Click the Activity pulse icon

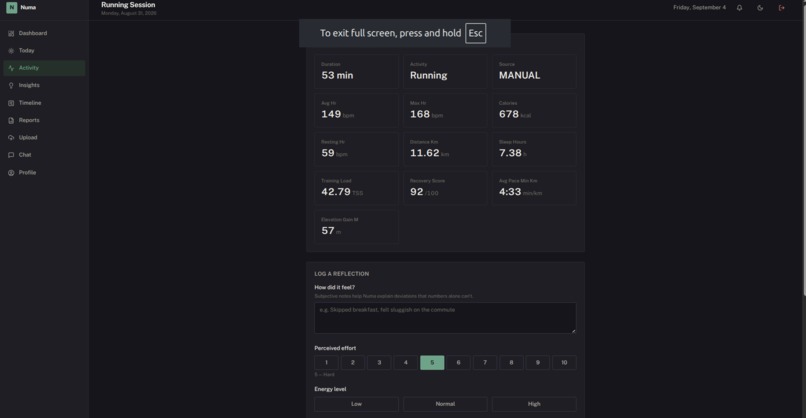[x=11, y=68]
